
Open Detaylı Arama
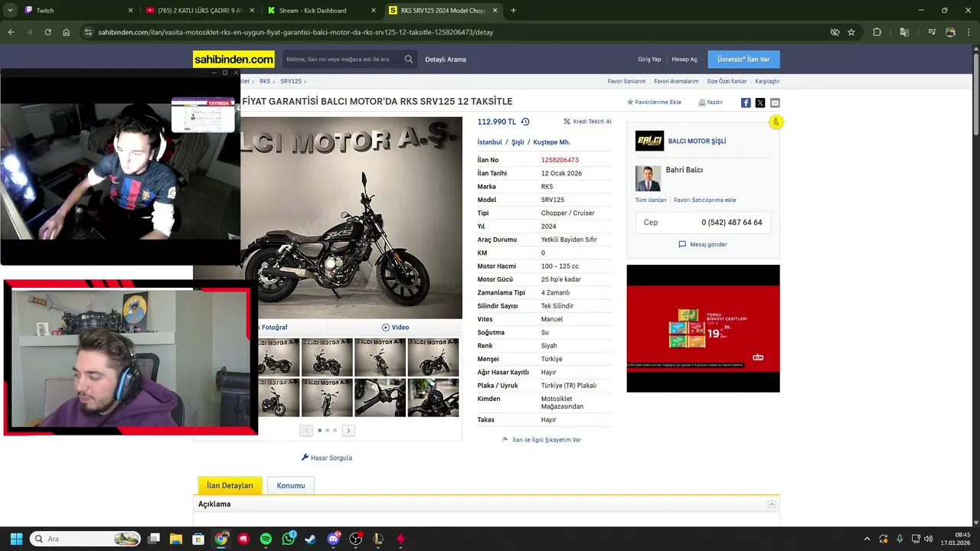pos(446,59)
